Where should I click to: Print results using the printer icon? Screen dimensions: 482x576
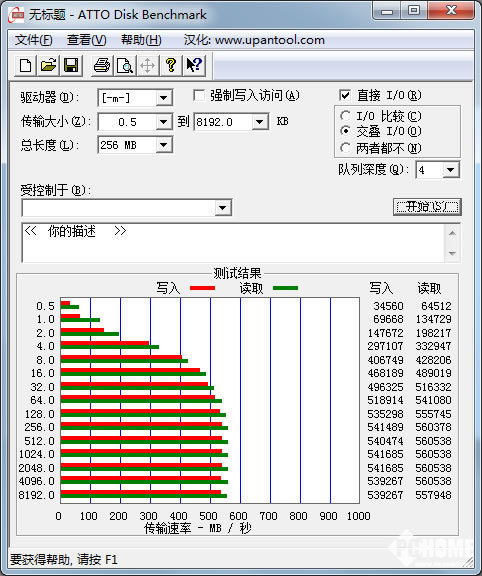point(102,66)
